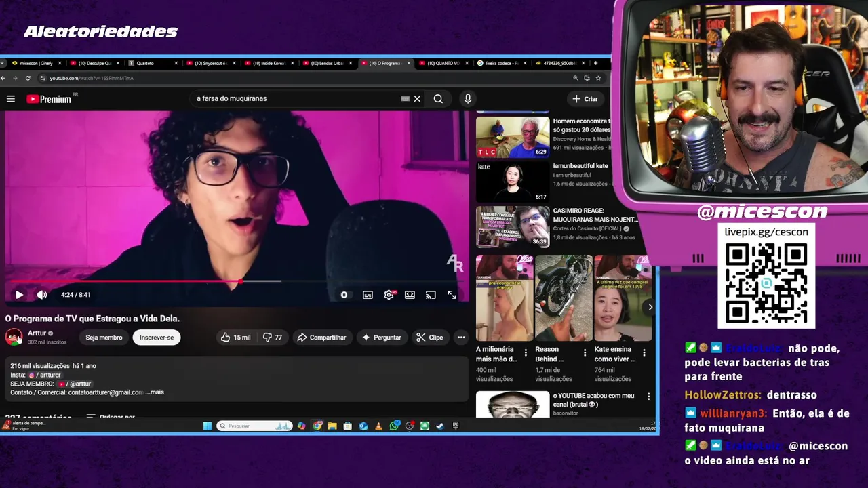Open 'iamunbeautiful kate' video thumbnail

pyautogui.click(x=513, y=182)
